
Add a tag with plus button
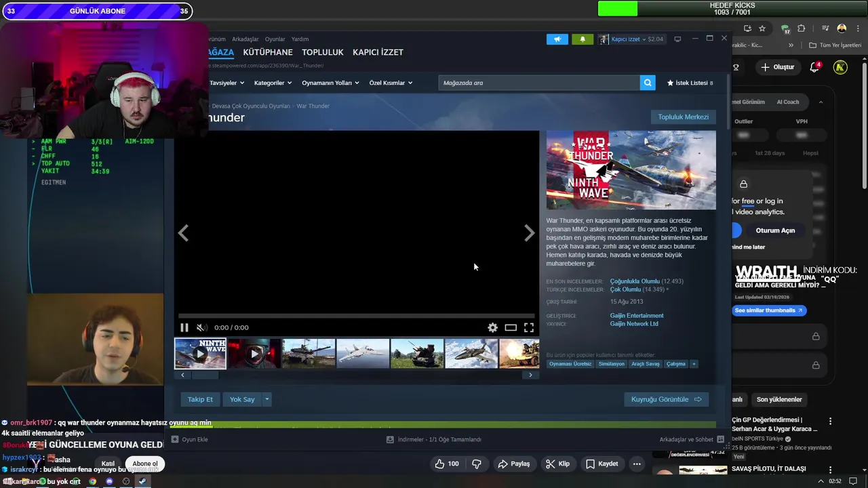click(694, 364)
